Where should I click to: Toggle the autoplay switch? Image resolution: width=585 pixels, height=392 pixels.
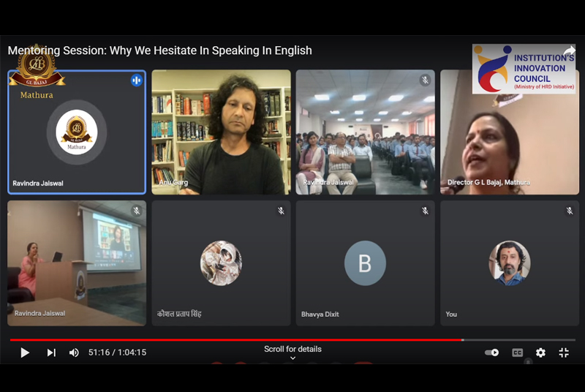[x=491, y=353]
